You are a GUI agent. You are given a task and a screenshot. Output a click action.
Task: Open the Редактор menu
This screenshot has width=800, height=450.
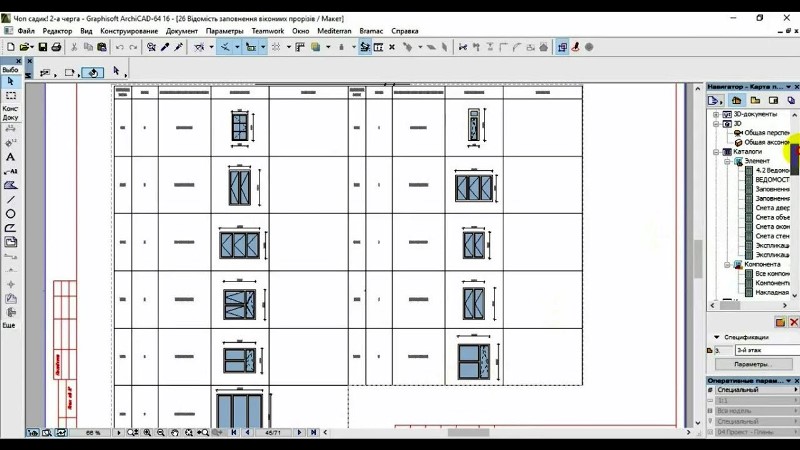pyautogui.click(x=57, y=31)
